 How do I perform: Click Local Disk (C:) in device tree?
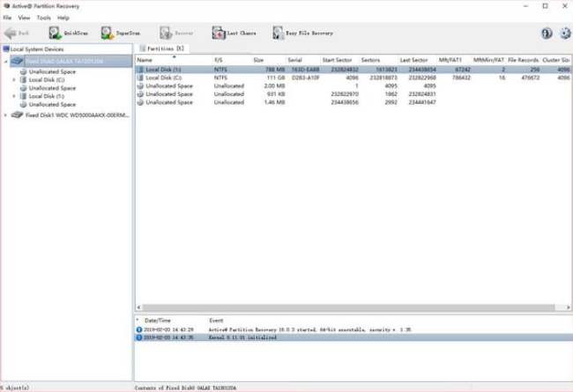47,79
